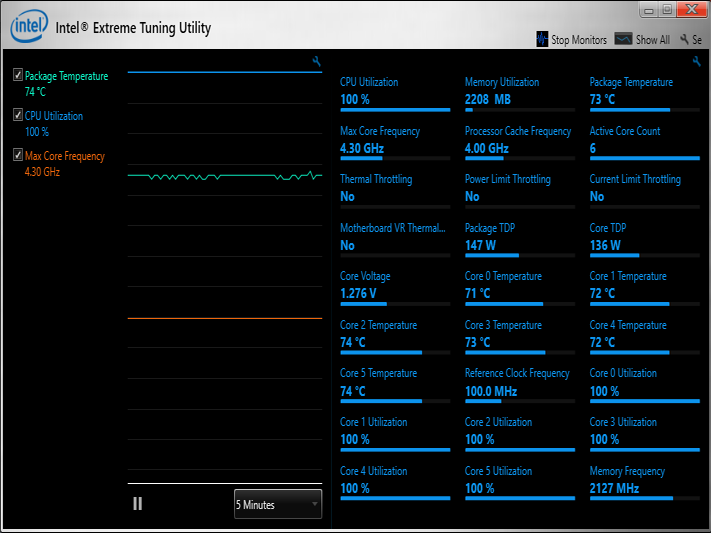The height and width of the screenshot is (533, 711).
Task: Click the green Package Temperature graph line
Action: [225, 176]
